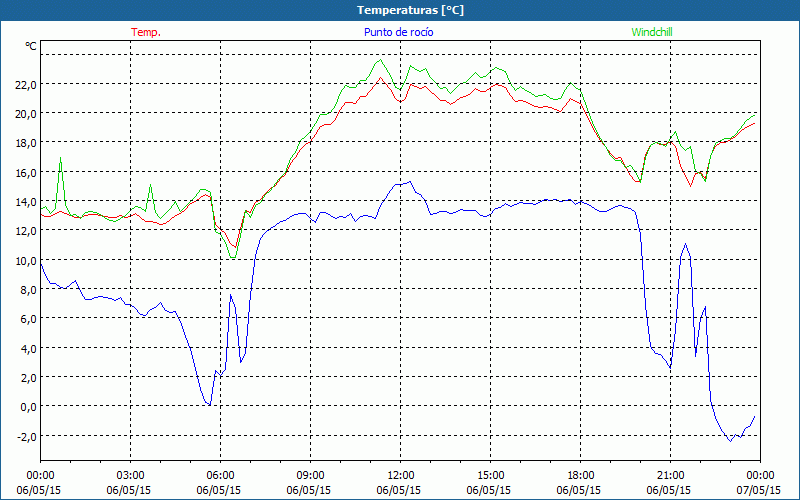
Task: Click the 07/05/15 date label
Action: pos(760,490)
